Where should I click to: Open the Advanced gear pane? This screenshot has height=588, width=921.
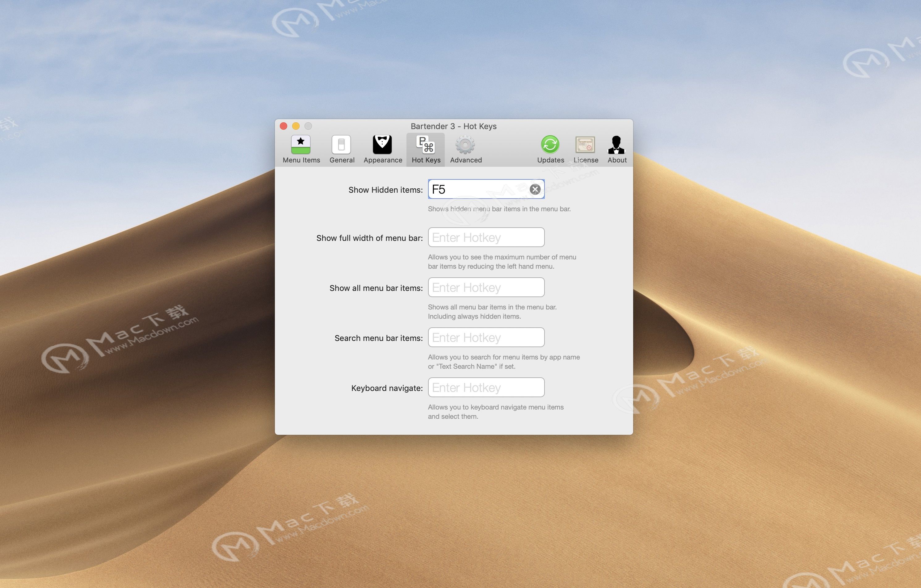(x=465, y=149)
